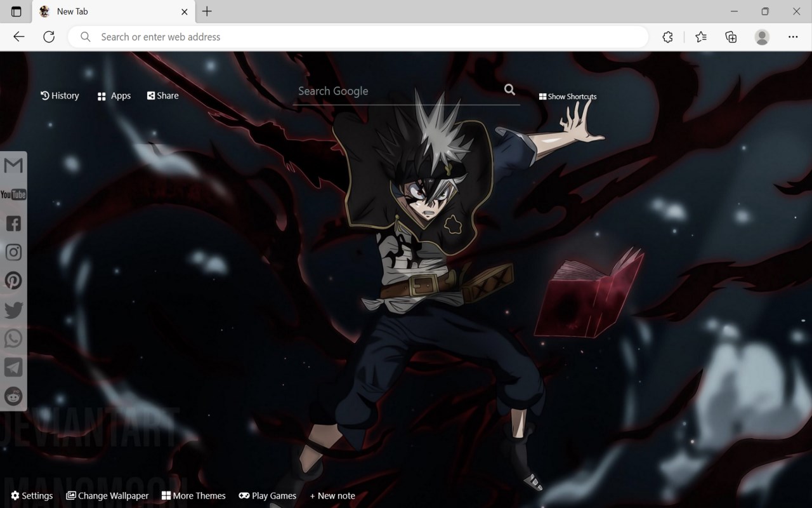The width and height of the screenshot is (812, 508).
Task: Refresh the page
Action: click(x=49, y=37)
